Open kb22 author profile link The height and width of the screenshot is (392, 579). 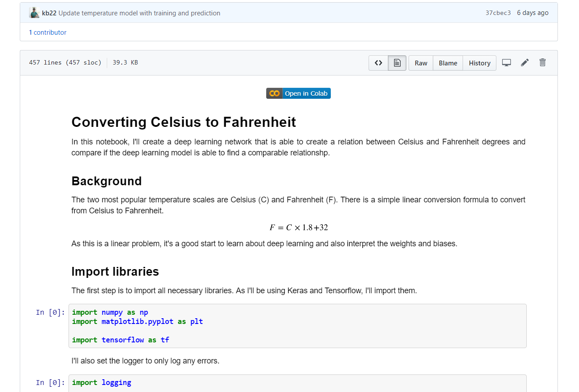pyautogui.click(x=49, y=13)
